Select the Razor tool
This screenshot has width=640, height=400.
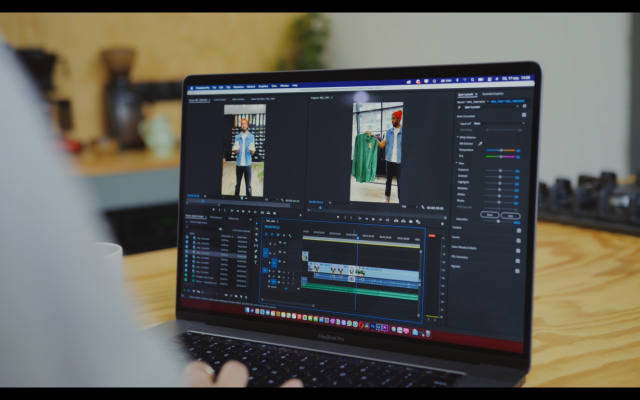pyautogui.click(x=256, y=240)
